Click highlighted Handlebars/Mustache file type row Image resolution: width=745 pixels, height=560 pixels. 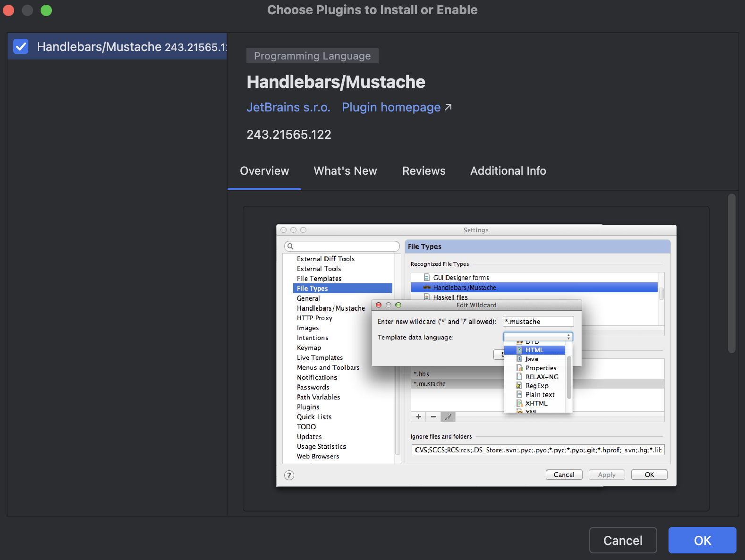point(534,288)
